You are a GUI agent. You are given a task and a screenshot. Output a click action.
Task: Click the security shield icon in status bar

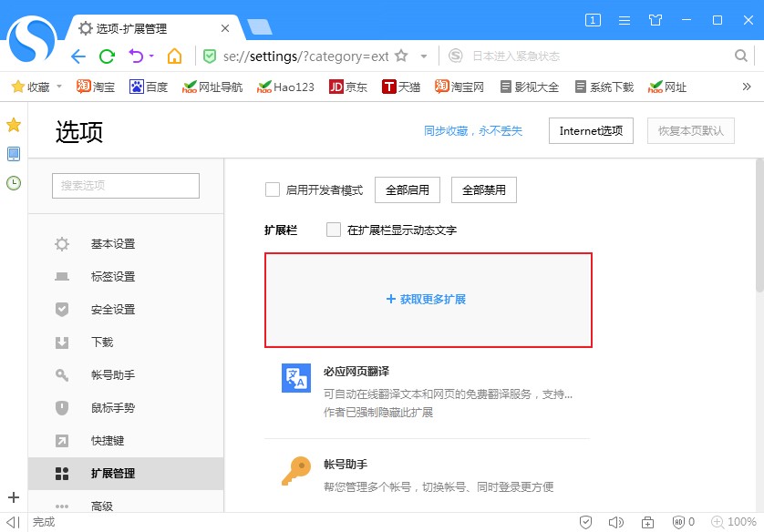pyautogui.click(x=586, y=522)
